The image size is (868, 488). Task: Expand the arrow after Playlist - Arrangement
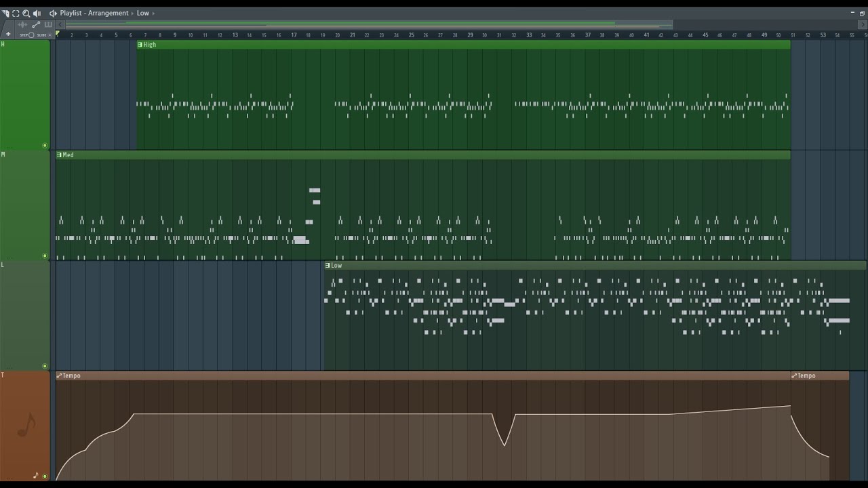133,13
